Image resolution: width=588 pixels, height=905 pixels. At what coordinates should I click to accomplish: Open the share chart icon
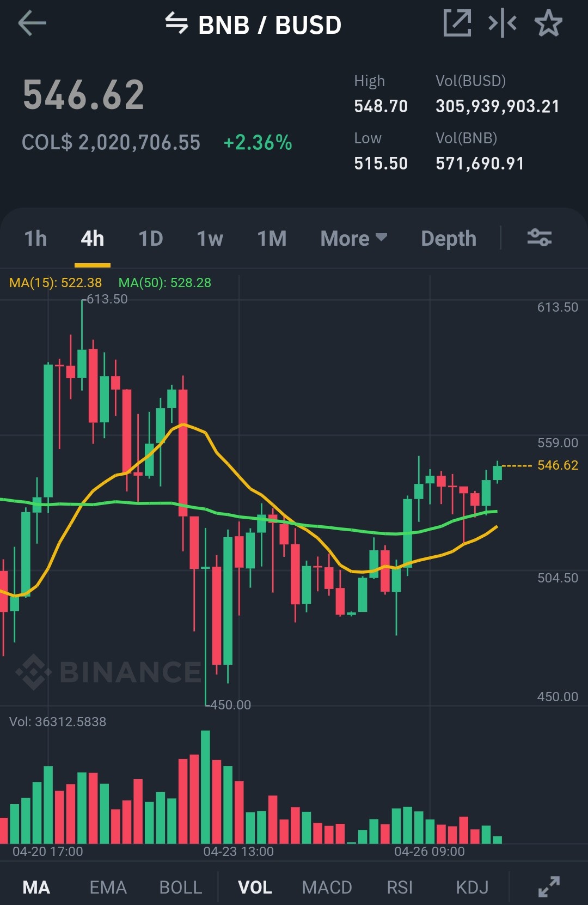(x=457, y=23)
